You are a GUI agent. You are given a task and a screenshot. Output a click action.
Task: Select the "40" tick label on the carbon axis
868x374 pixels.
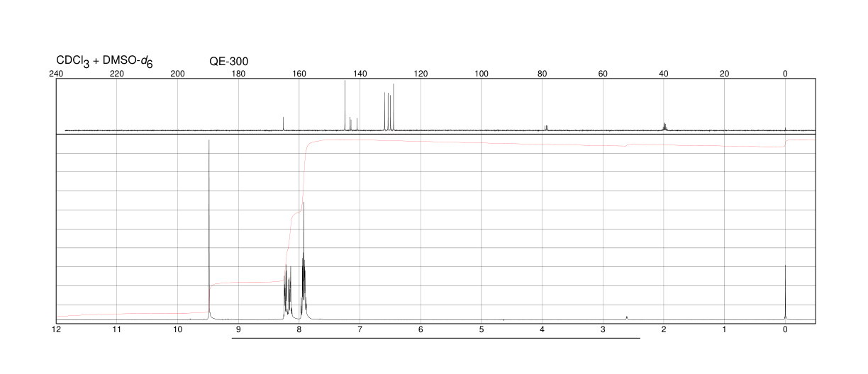tap(664, 73)
